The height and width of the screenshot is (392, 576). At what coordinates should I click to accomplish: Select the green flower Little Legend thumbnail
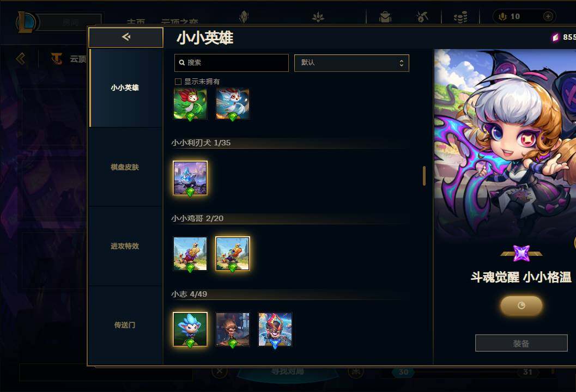pos(190,104)
